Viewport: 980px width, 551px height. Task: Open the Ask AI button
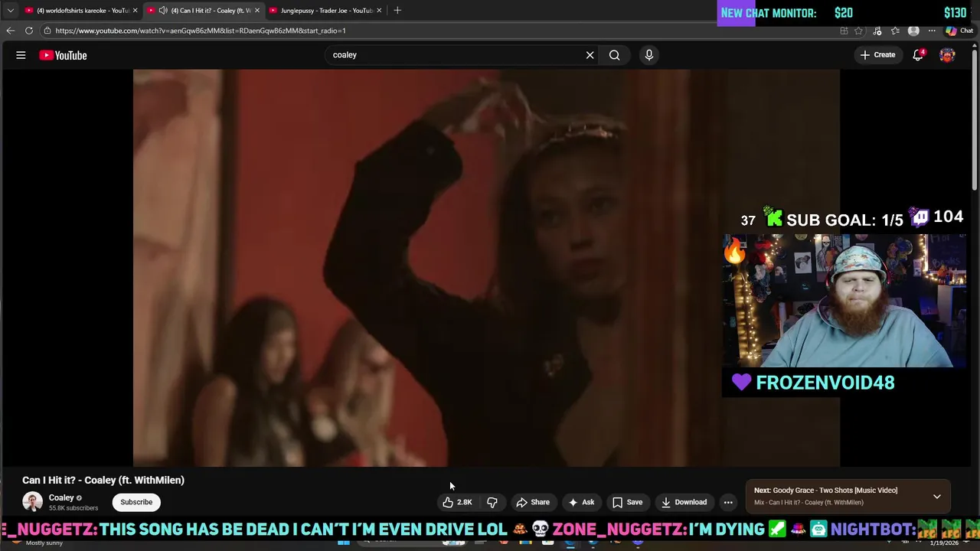click(x=581, y=502)
